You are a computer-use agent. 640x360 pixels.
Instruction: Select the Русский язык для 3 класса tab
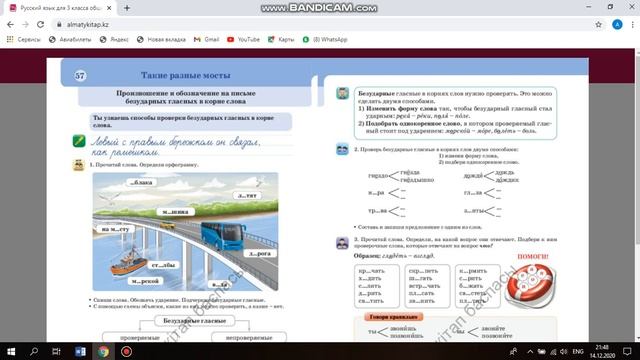pyautogui.click(x=60, y=8)
